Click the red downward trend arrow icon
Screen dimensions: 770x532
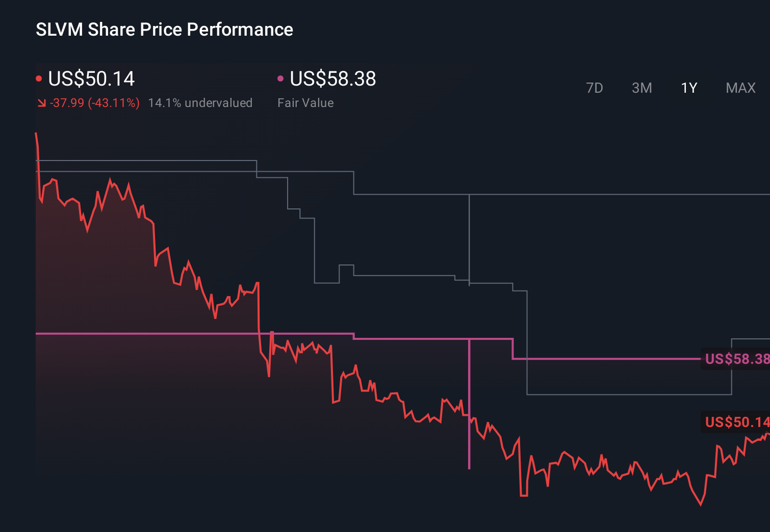pos(42,102)
